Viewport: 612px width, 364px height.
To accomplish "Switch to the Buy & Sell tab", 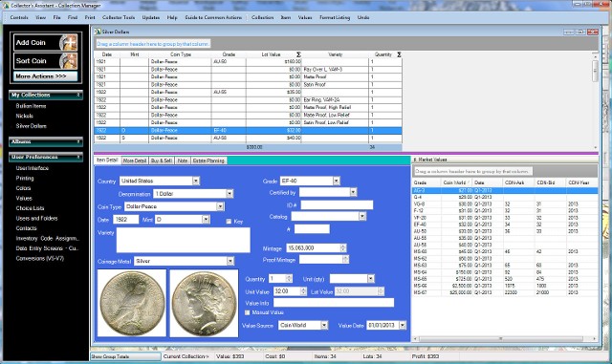I will (x=162, y=161).
